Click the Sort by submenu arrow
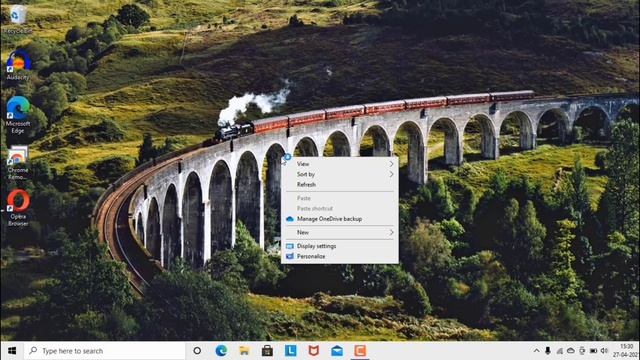 pos(391,174)
